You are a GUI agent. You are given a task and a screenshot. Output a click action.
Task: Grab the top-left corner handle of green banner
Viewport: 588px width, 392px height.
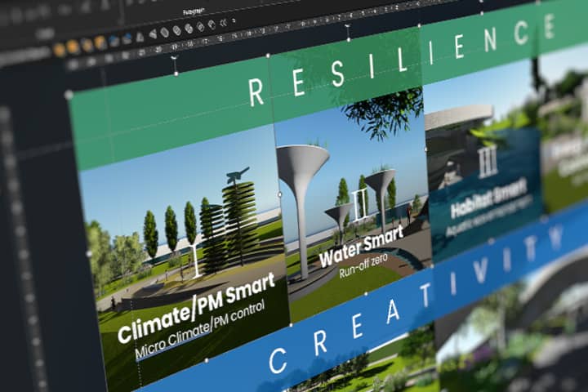pos(69,95)
